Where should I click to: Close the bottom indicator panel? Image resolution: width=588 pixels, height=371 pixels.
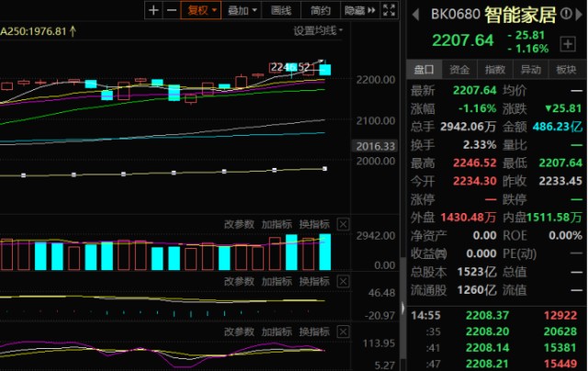(x=344, y=330)
